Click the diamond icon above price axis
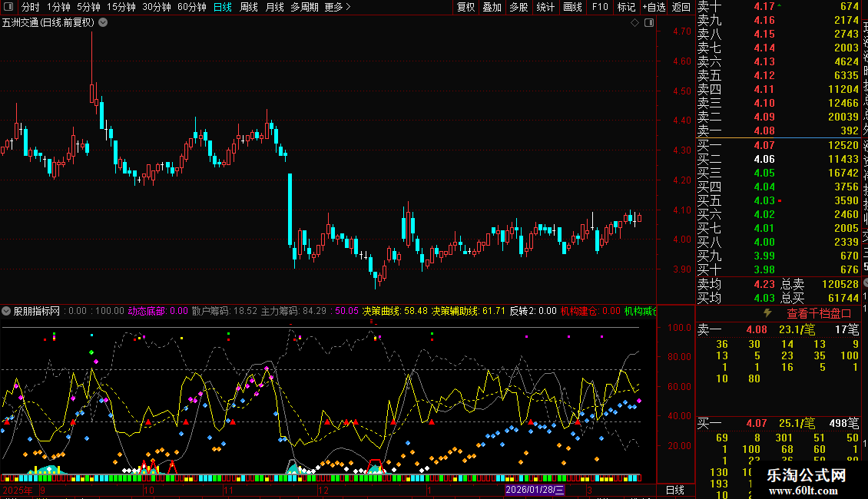 point(635,23)
